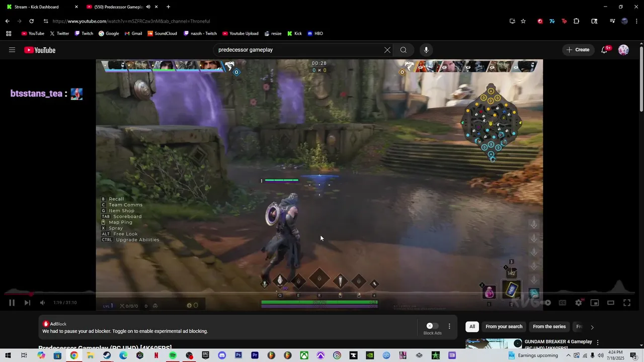Viewport: 644px width, 362px height.
Task: Open the red Tp extension icon
Action: click(x=564, y=21)
